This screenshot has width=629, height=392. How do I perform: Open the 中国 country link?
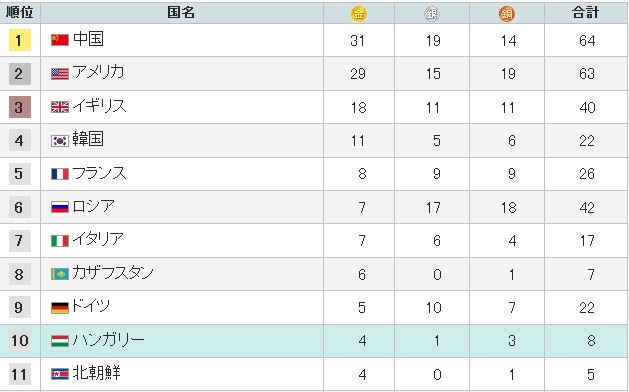(x=88, y=39)
